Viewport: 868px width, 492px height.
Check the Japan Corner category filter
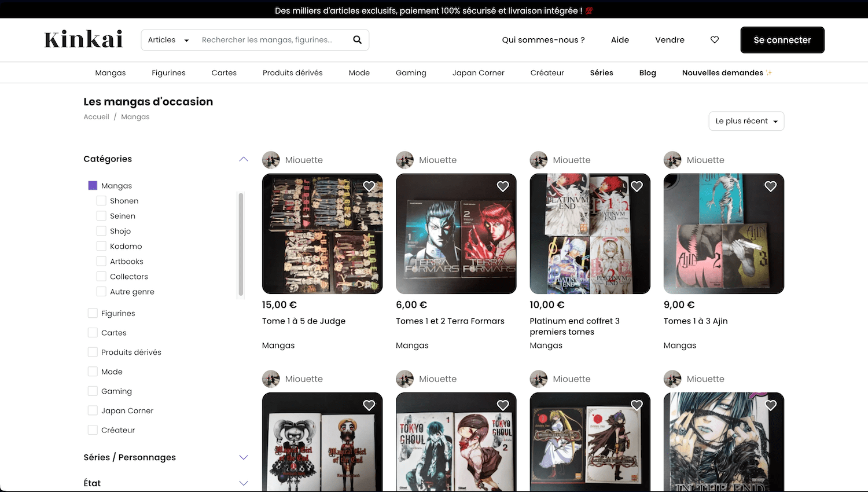tap(93, 410)
